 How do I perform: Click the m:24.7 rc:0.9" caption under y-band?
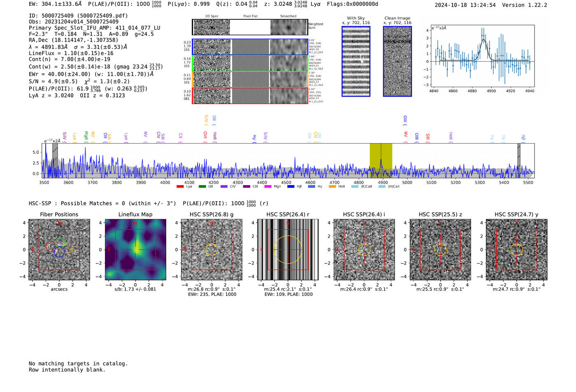point(517,289)
